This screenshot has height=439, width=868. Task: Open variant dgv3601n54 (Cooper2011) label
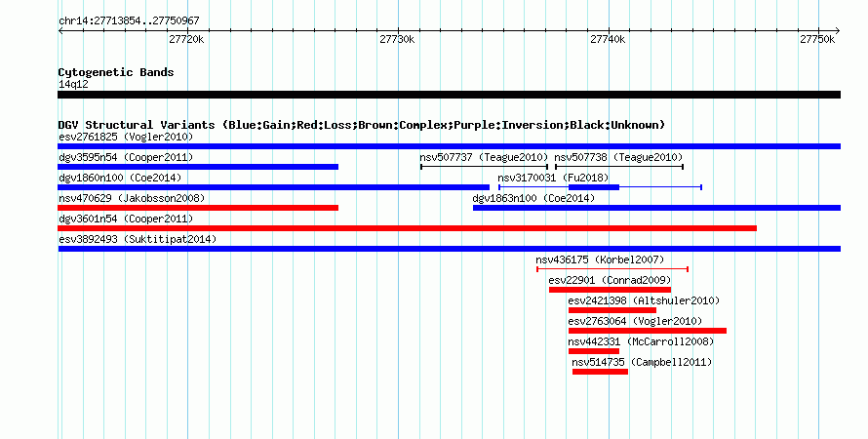(x=126, y=219)
